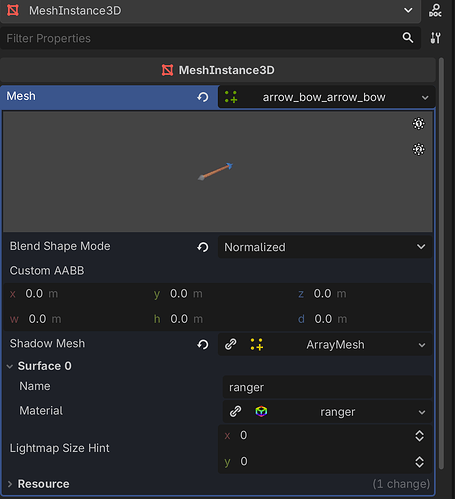
Task: Click the inspector vertical scrollbar
Action: pyautogui.click(x=441, y=263)
